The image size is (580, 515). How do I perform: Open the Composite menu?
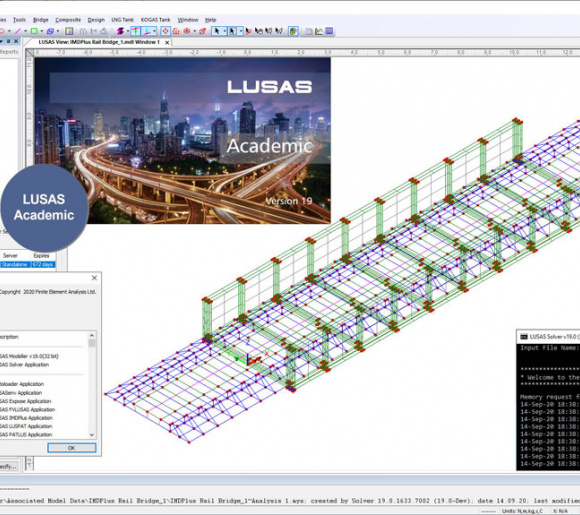(68, 20)
